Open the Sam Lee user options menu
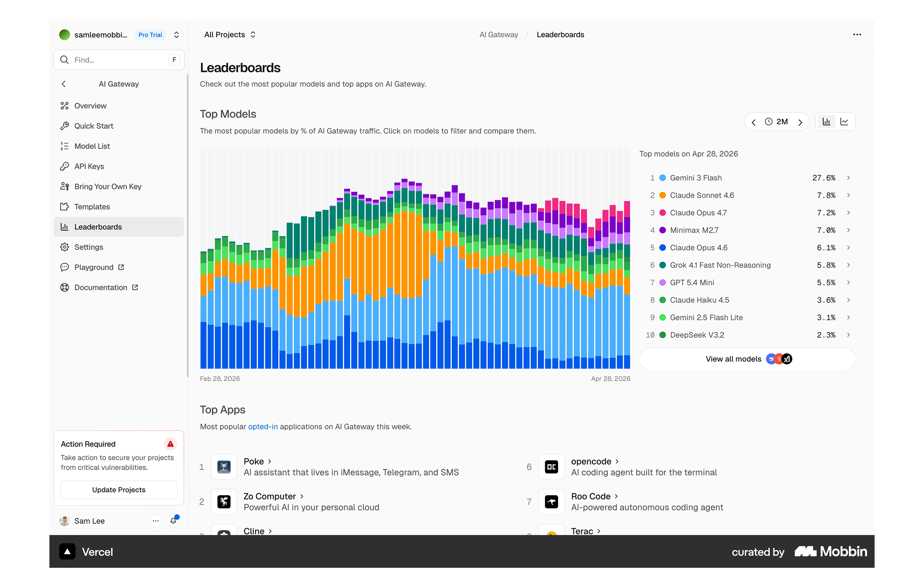This screenshot has width=924, height=588. point(156,521)
